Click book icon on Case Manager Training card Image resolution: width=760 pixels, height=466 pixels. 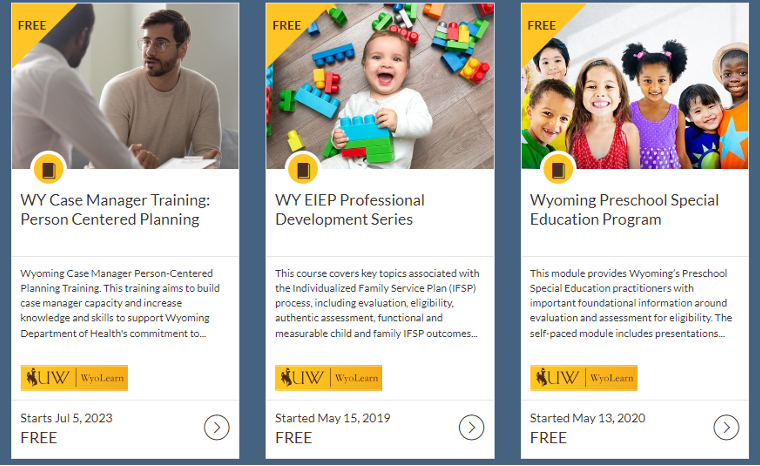tap(48, 170)
